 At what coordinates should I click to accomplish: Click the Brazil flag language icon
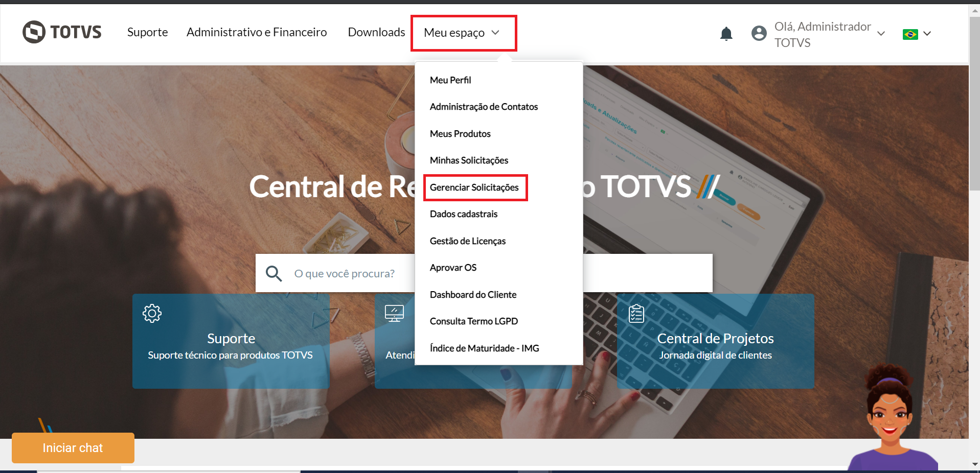(910, 34)
